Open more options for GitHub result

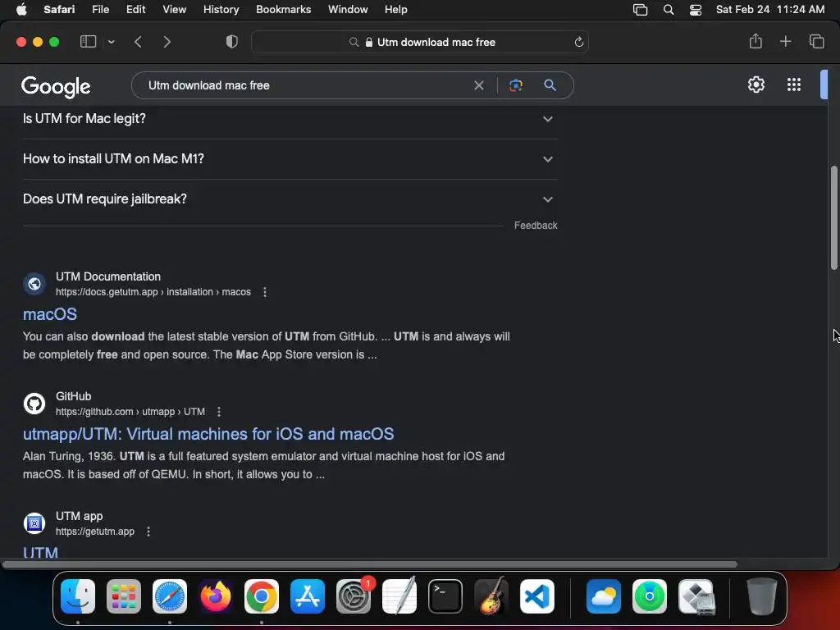pos(218,412)
